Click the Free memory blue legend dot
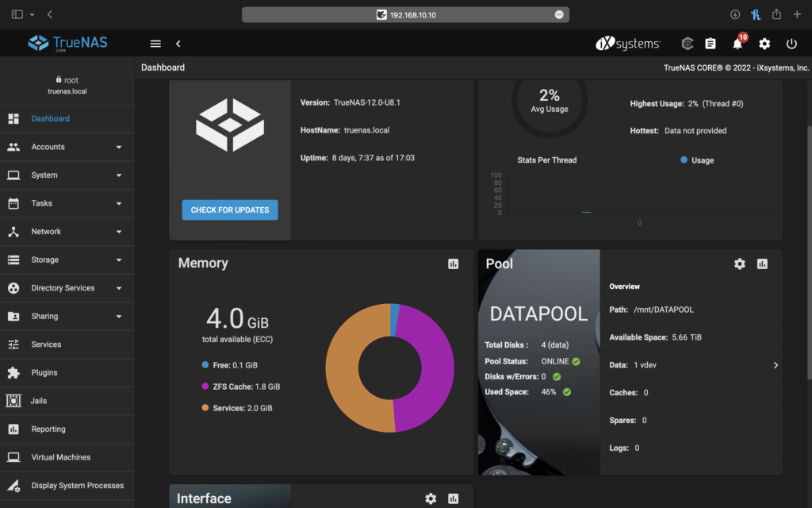This screenshot has width=812, height=508. pos(205,365)
